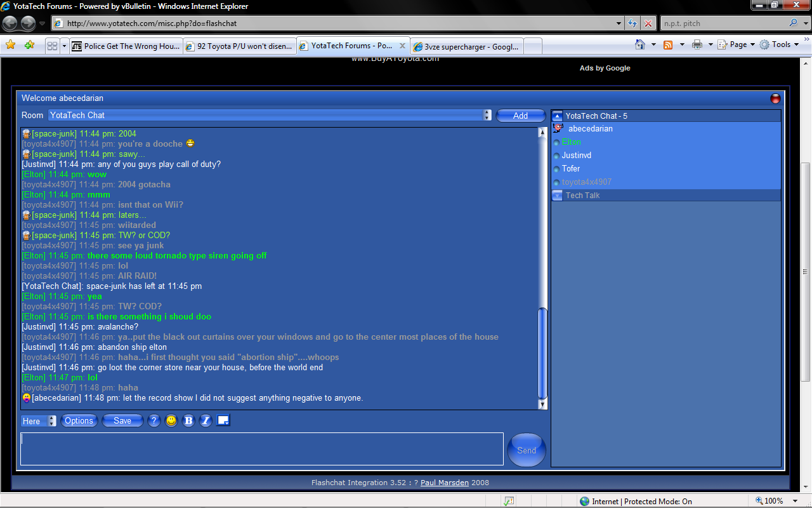This screenshot has width=812, height=508.
Task: Stop page loading with the red X
Action: 648,23
